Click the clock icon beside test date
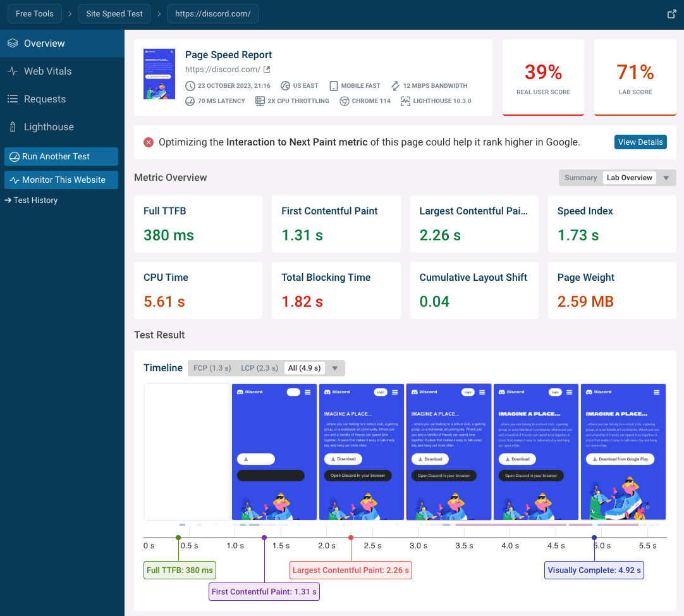 tap(190, 86)
